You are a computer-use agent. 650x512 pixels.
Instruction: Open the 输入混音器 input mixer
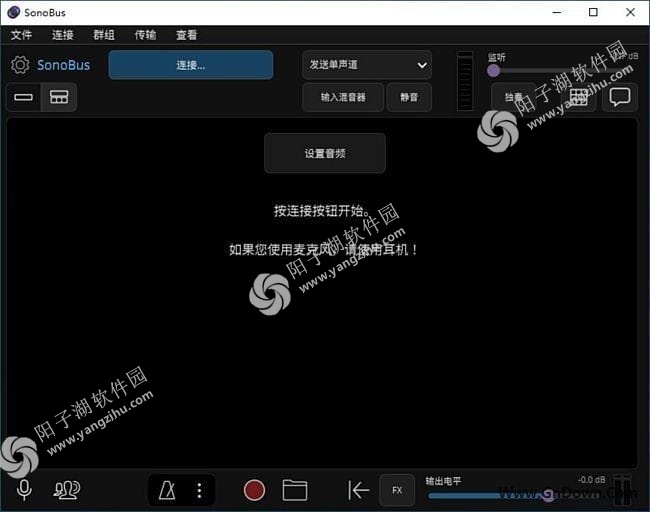pyautogui.click(x=343, y=97)
